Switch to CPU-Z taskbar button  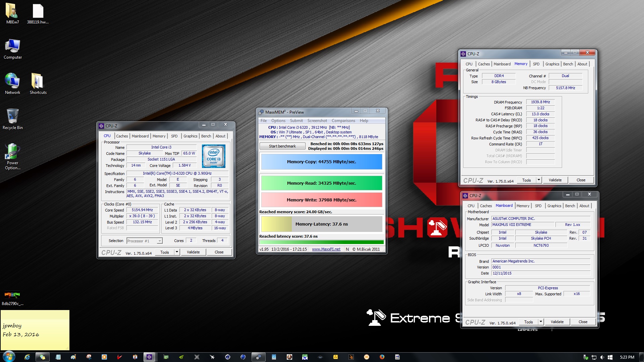tap(149, 357)
